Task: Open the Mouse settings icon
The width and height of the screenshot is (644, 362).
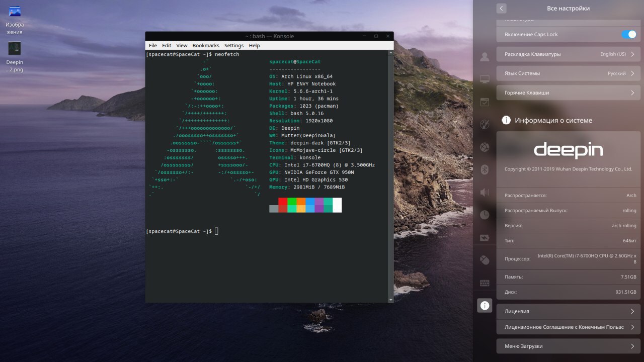Action: 485,260
